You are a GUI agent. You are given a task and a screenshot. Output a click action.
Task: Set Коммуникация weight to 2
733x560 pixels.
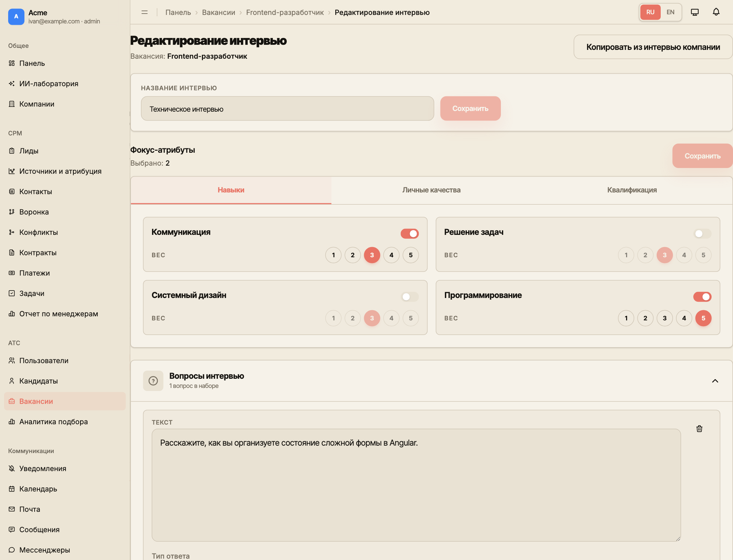click(x=353, y=255)
